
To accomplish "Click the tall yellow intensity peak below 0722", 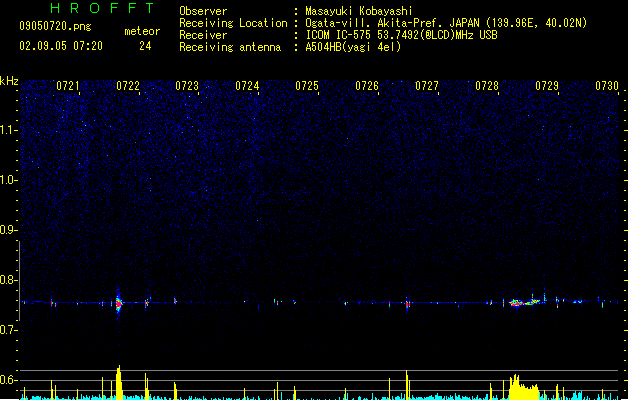I will pyautogui.click(x=118, y=382).
